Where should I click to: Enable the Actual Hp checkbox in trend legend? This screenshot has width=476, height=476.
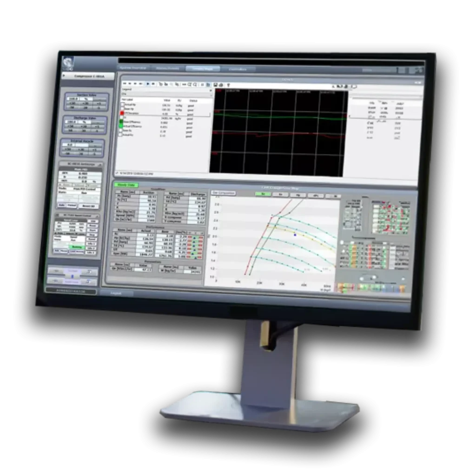pos(122,105)
